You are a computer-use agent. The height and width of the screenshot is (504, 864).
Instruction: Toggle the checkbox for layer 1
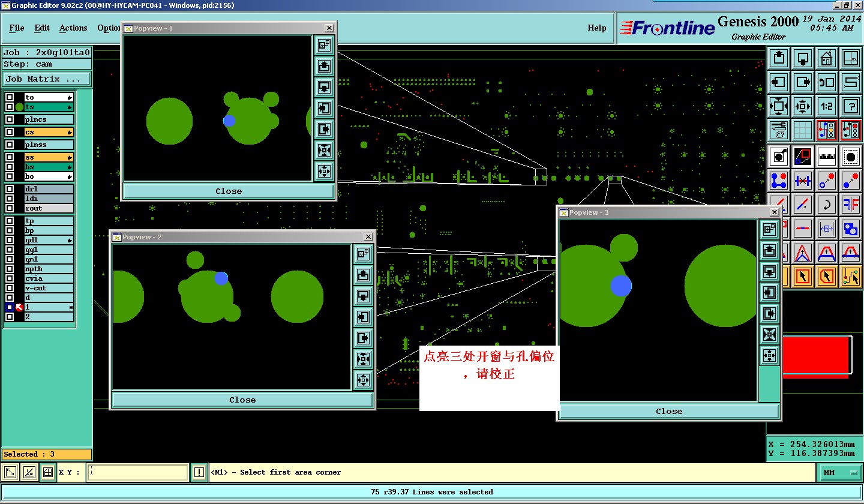click(x=10, y=307)
